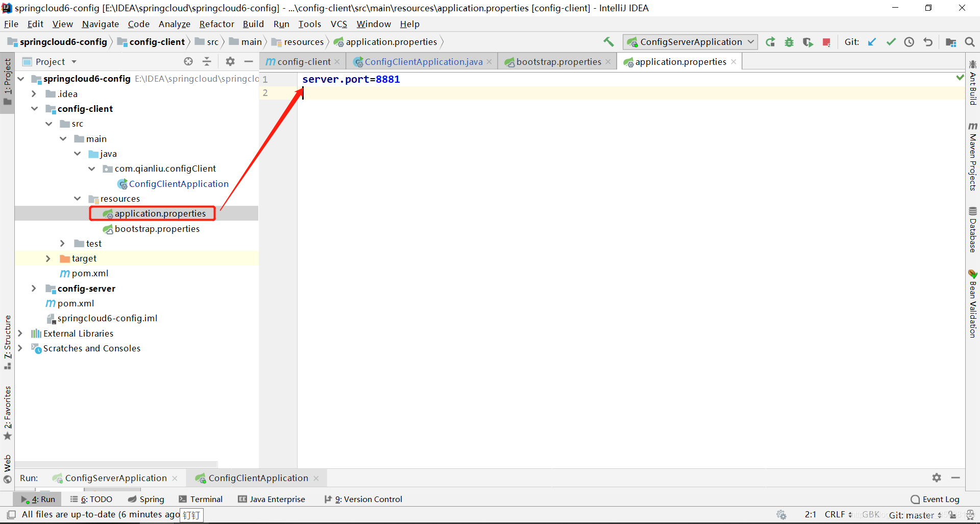The height and width of the screenshot is (524, 980).
Task: Hide the Project tool window
Action: pyautogui.click(x=249, y=61)
